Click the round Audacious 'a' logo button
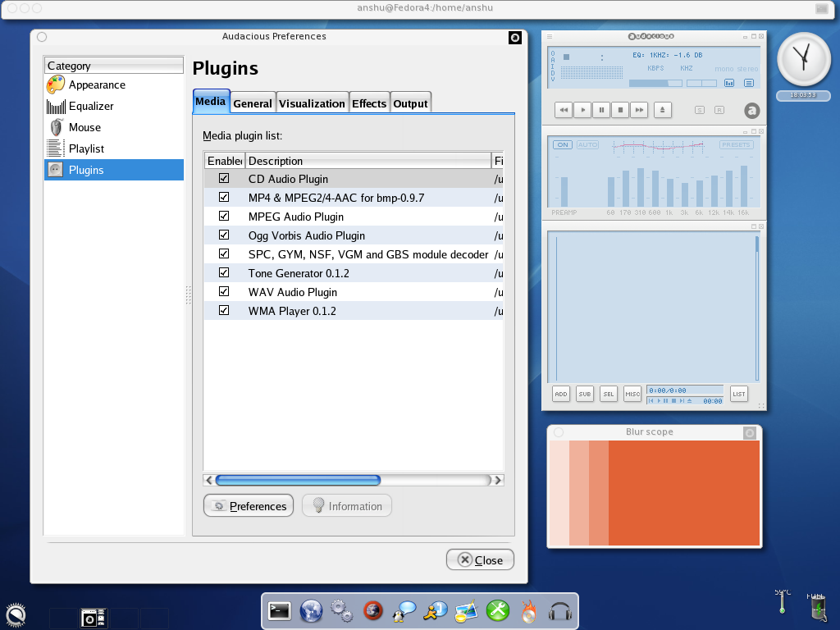840x630 pixels. click(752, 111)
